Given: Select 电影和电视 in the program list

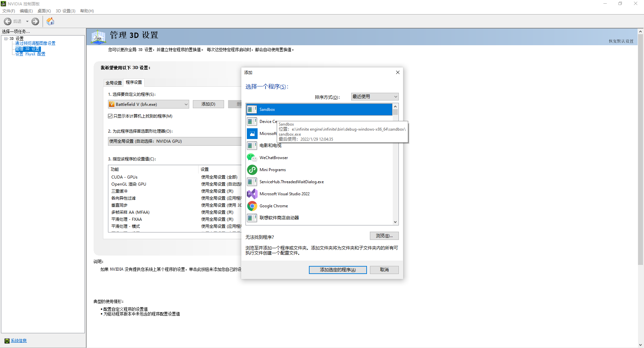Looking at the screenshot, I should 319,146.
